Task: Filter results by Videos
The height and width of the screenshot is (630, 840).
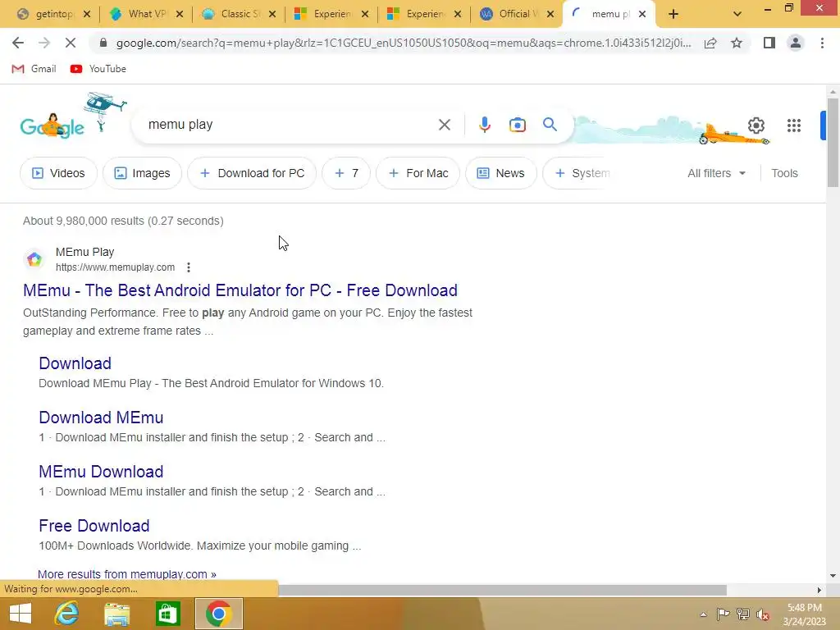Action: pos(58,173)
